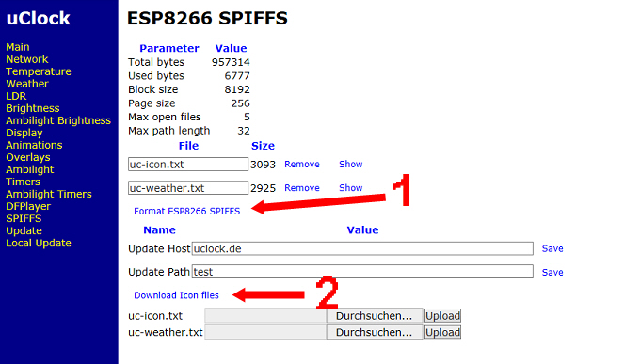This screenshot has height=364, width=624.
Task: Click the Max path length label
Action: [x=168, y=131]
